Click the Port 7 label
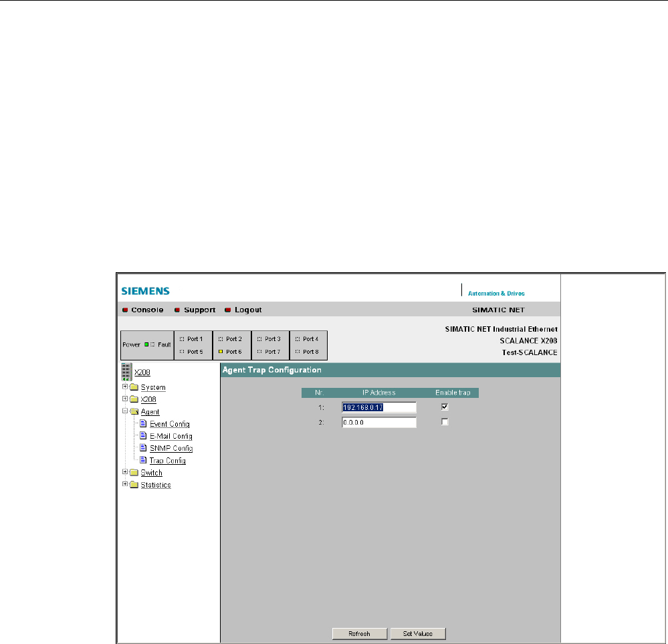The width and height of the screenshot is (668, 644). tap(273, 352)
